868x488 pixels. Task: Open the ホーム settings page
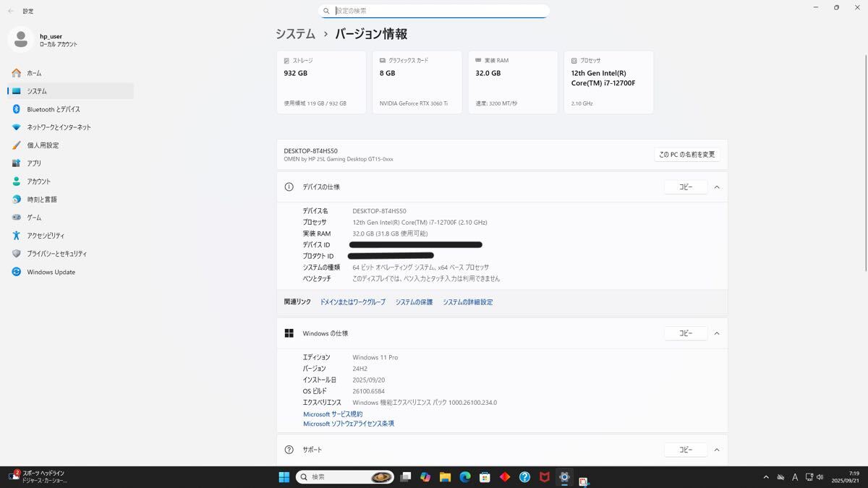coord(70,73)
